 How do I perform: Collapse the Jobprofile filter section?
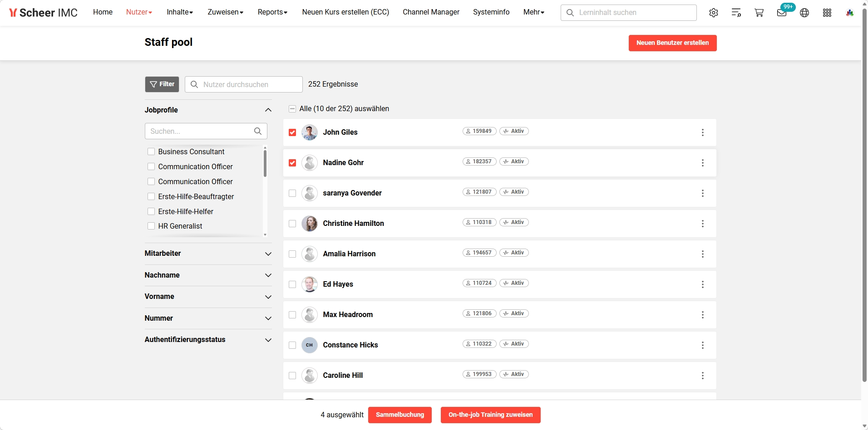[x=268, y=110]
